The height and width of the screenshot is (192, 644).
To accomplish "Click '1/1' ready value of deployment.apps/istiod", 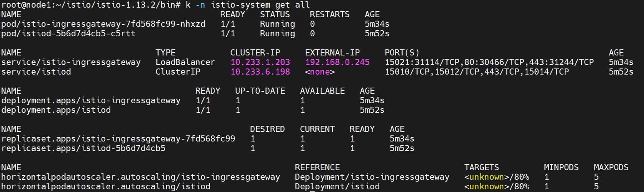I will click(203, 110).
